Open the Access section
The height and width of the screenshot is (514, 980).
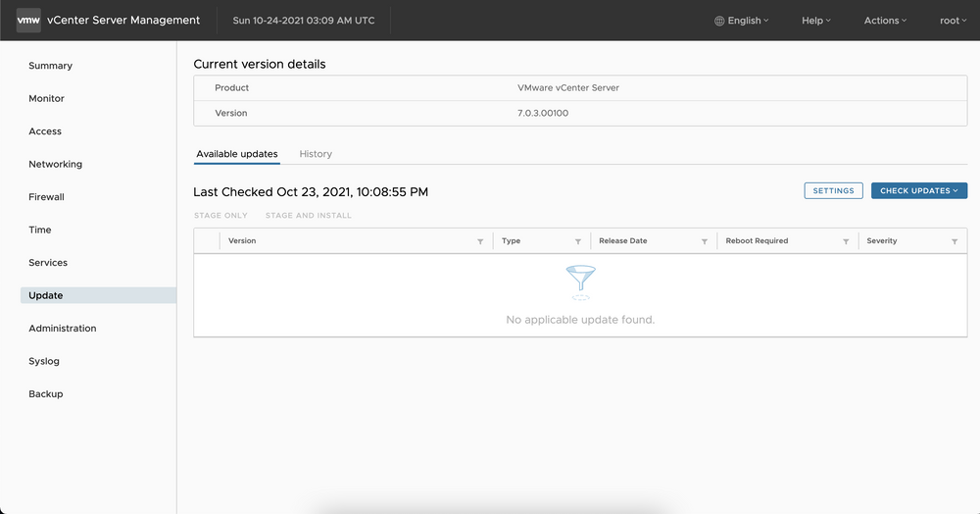(x=45, y=131)
